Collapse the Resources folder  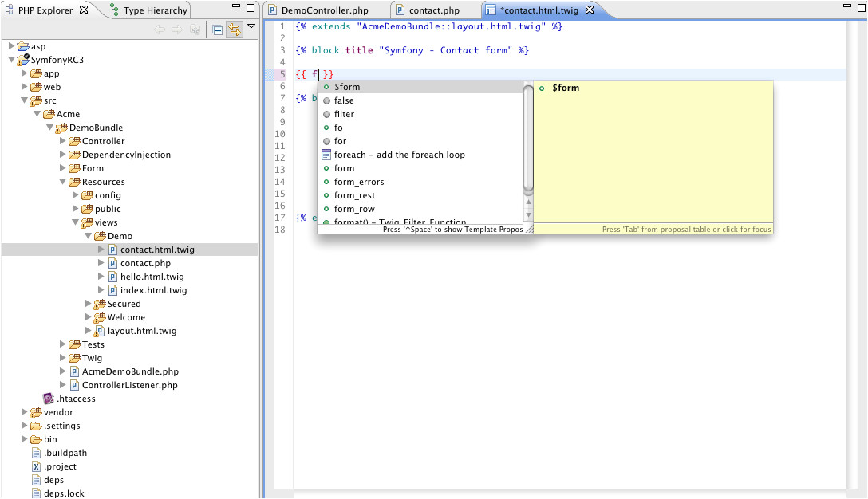[62, 182]
